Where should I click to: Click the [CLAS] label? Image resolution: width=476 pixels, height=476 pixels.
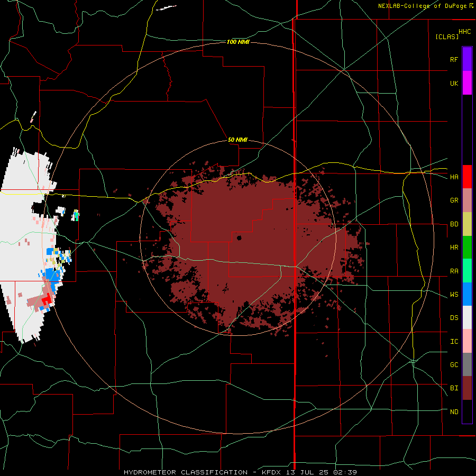click(x=447, y=36)
